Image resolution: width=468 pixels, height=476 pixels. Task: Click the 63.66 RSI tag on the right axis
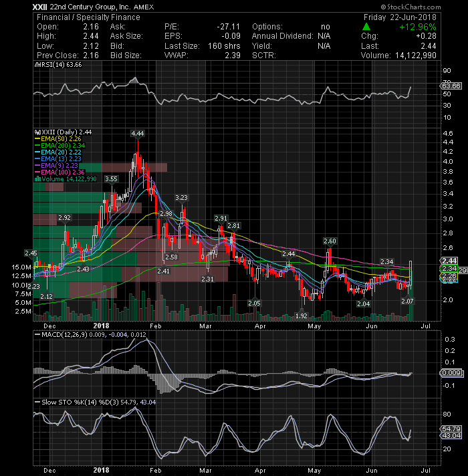coord(451,86)
